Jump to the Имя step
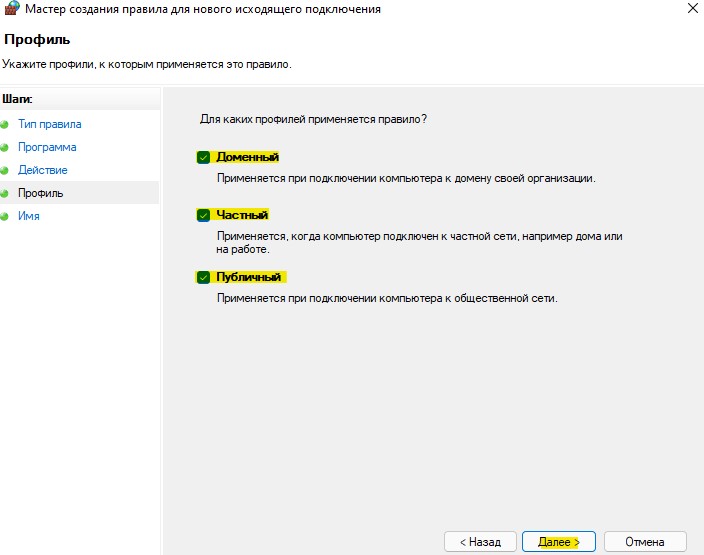This screenshot has width=704, height=555. (x=29, y=216)
